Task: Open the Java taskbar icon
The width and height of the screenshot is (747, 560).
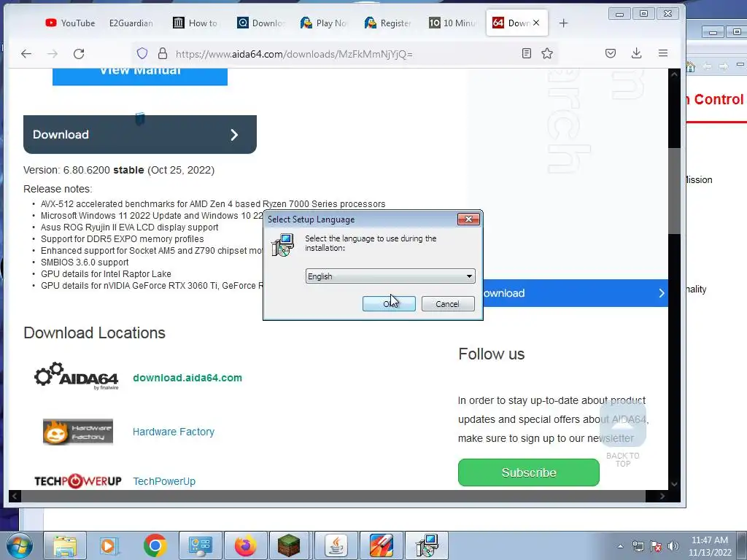Action: coord(336,545)
